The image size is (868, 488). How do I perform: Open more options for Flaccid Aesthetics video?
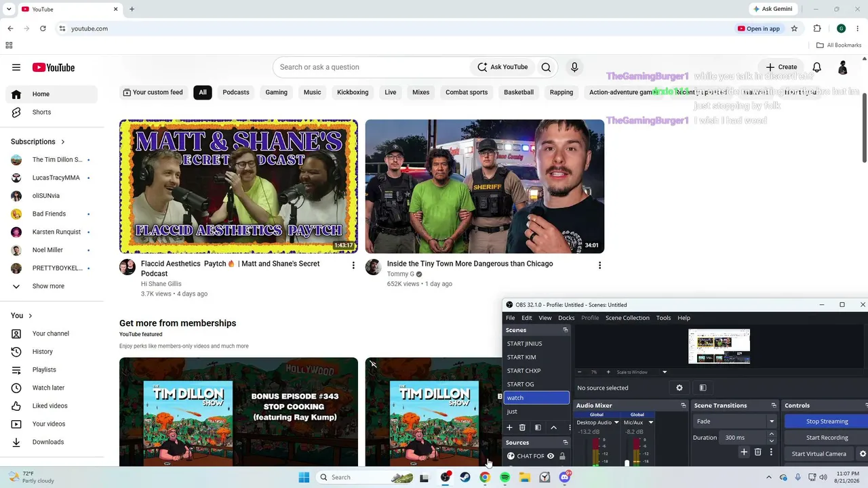(x=353, y=265)
